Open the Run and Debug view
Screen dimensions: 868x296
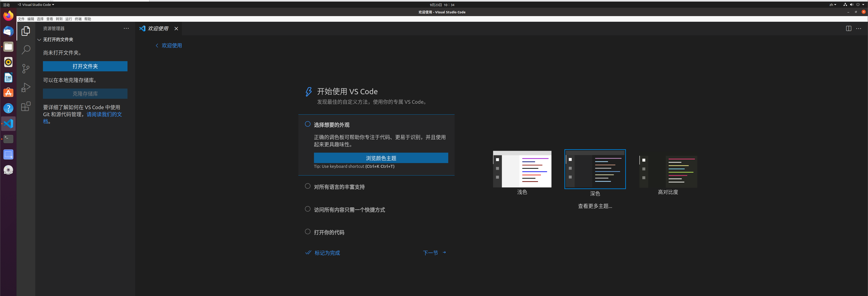click(26, 87)
